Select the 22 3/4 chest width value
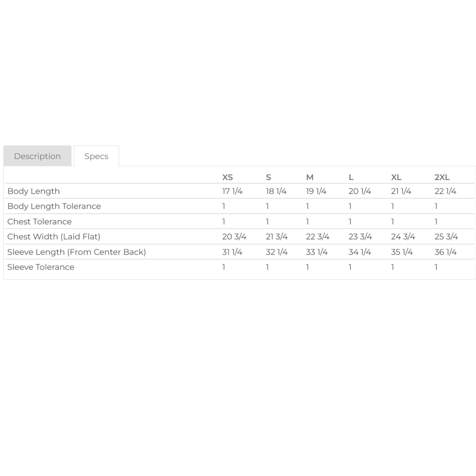Screen dimensions: 476x476 (317, 237)
